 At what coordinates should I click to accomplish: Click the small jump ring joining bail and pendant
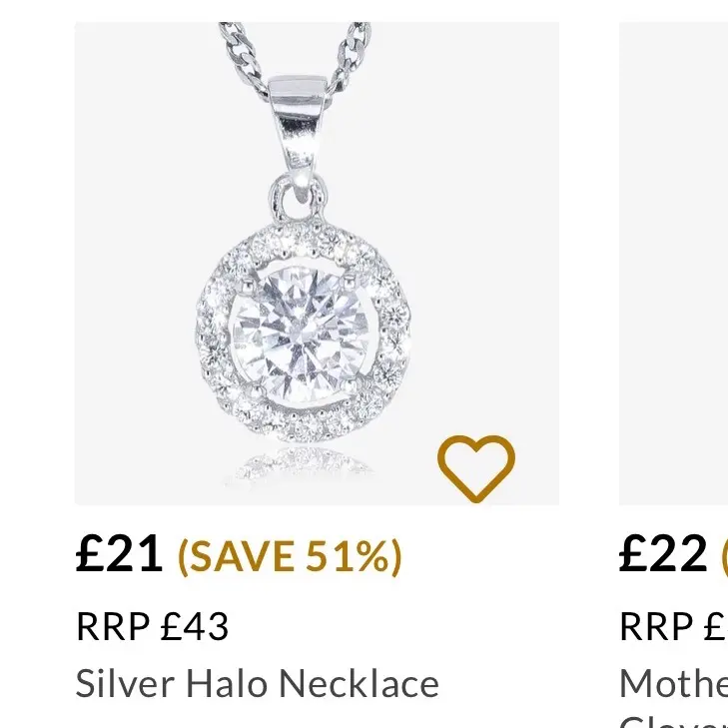pos(298,198)
